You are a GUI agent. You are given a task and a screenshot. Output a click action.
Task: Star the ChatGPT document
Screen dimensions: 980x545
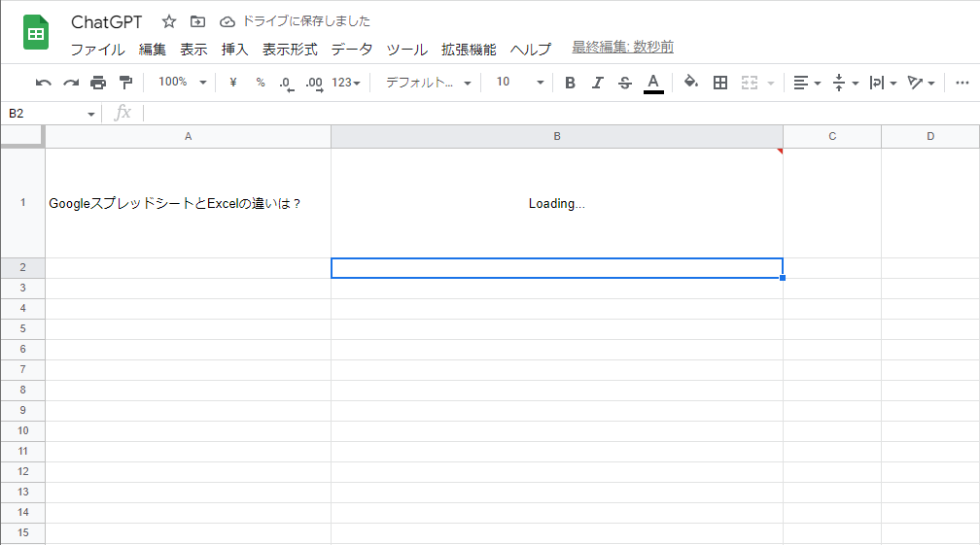169,21
